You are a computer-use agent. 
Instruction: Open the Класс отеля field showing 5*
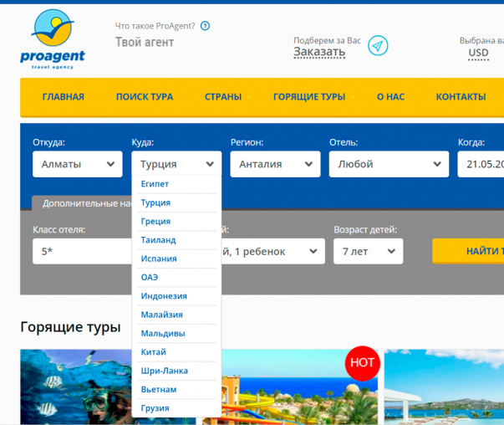coord(82,251)
